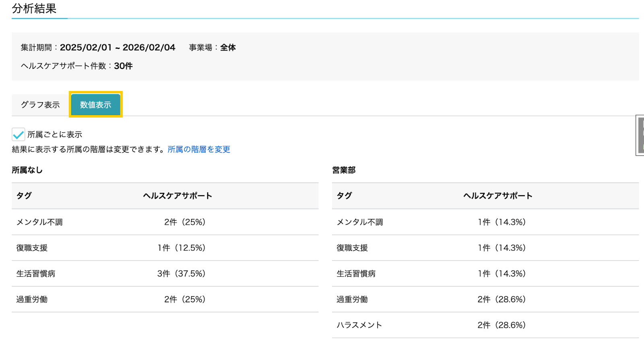
Task: Uncheck the 所属ごとに表示 checkbox
Action: point(19,134)
